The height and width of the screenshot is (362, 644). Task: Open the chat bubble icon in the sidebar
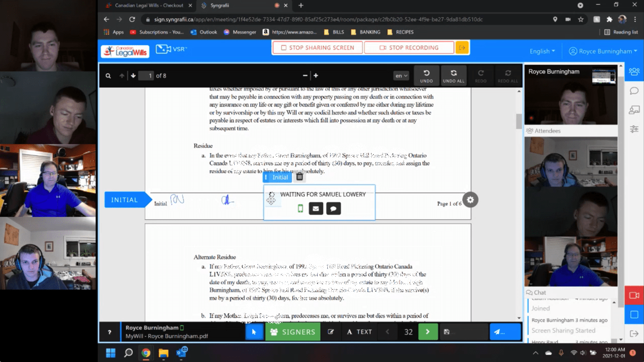coord(634,91)
